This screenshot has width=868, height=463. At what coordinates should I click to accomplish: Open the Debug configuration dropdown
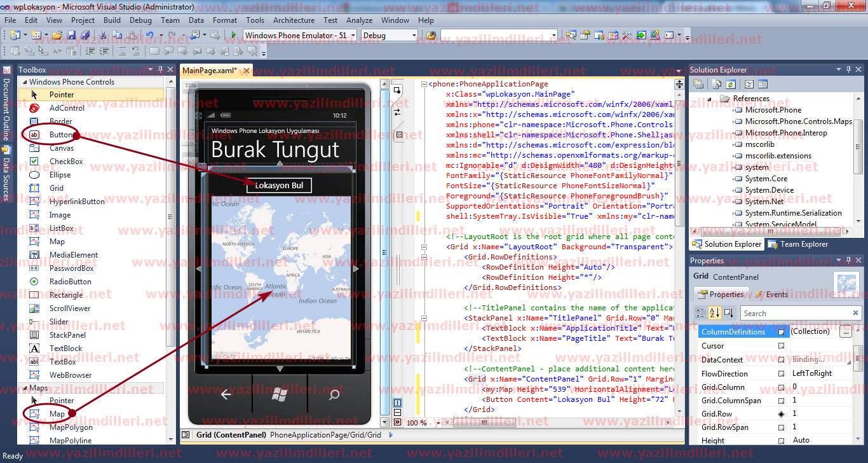tap(414, 36)
